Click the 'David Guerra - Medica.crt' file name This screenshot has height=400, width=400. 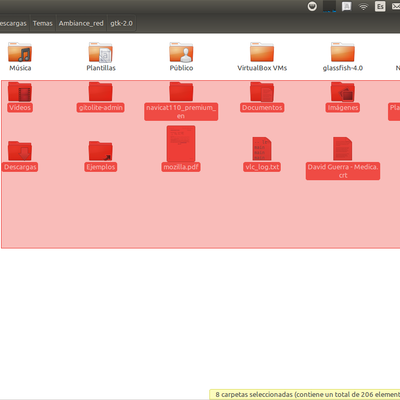click(x=343, y=171)
